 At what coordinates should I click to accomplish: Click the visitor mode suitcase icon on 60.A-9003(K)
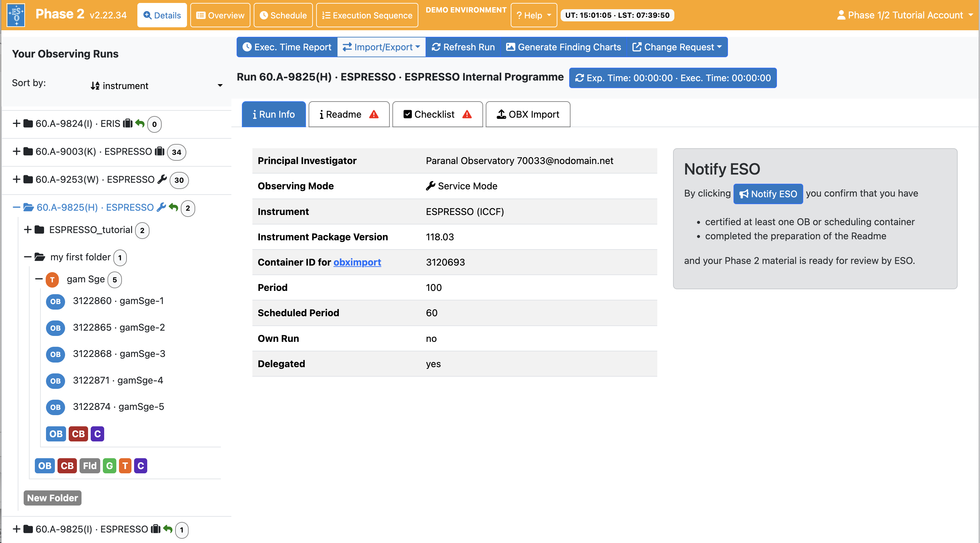[x=160, y=152]
